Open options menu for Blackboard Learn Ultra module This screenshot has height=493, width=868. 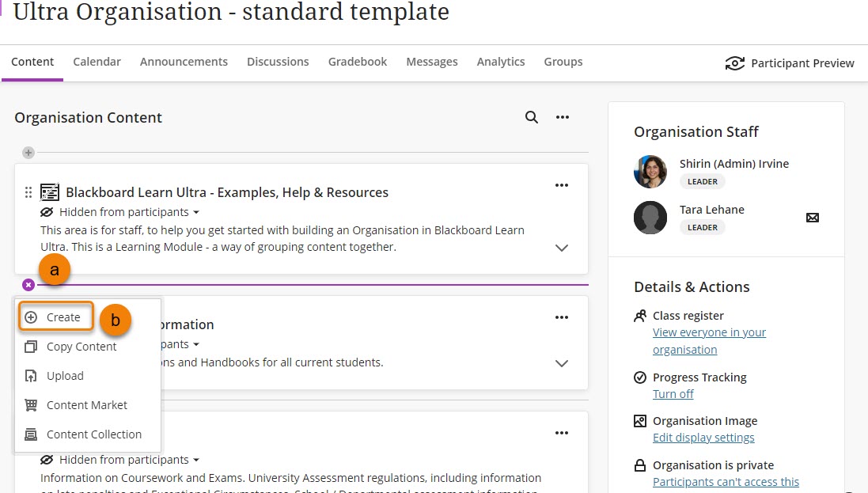coord(562,185)
